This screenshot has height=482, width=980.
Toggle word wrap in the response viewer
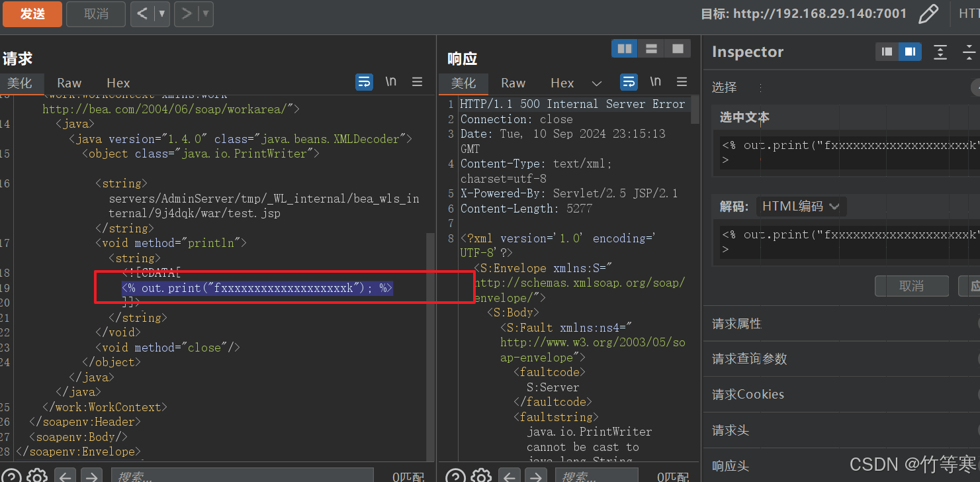pos(629,81)
